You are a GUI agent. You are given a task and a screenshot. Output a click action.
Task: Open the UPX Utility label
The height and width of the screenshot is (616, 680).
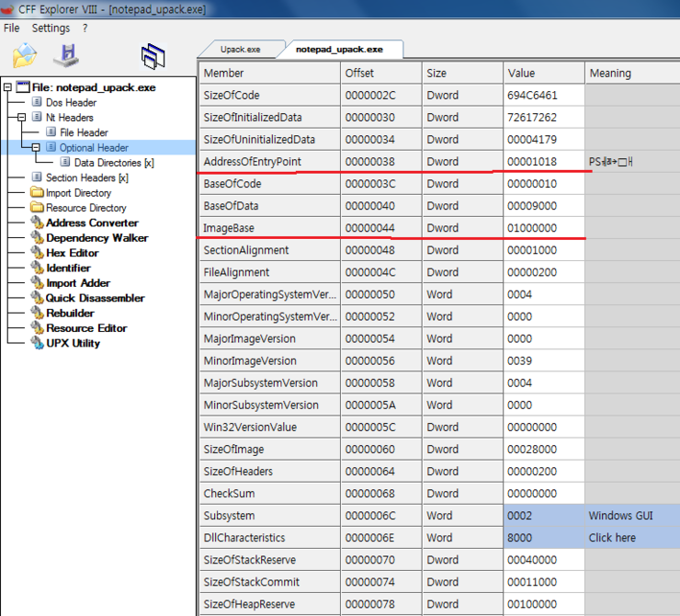click(73, 343)
